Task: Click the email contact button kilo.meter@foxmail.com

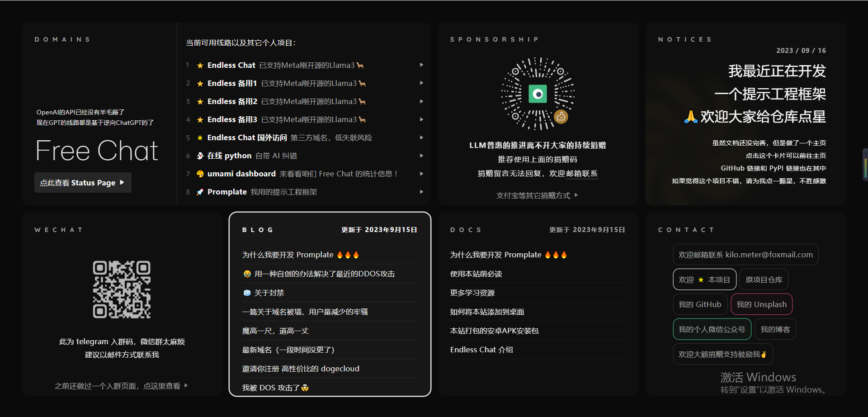Action: pos(745,255)
